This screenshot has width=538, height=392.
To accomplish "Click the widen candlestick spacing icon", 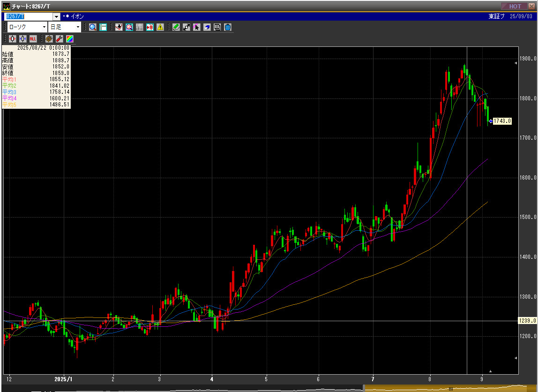I will [x=12, y=39].
